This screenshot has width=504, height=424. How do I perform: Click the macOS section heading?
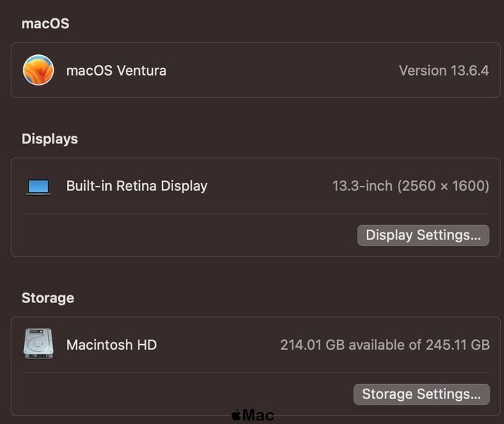tap(45, 23)
